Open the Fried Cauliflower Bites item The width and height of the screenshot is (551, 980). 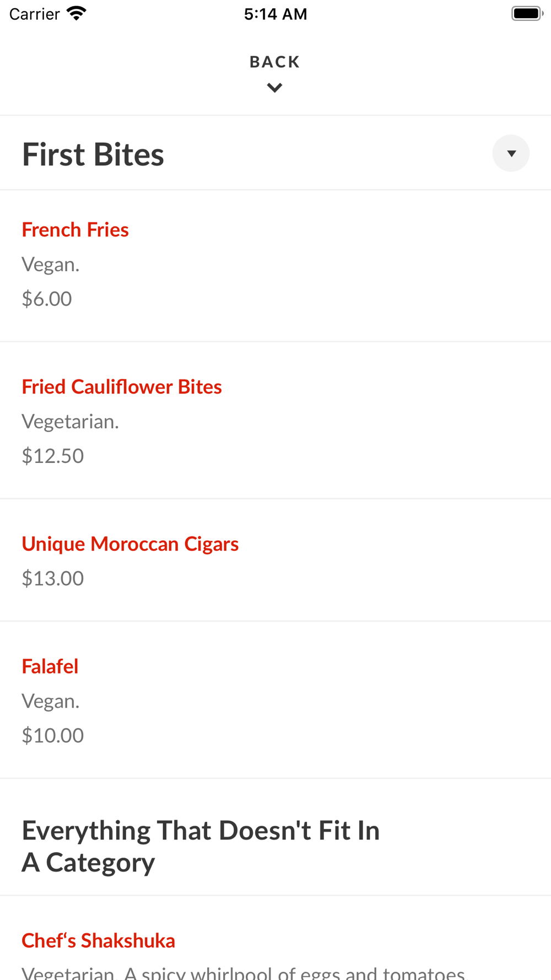122,387
